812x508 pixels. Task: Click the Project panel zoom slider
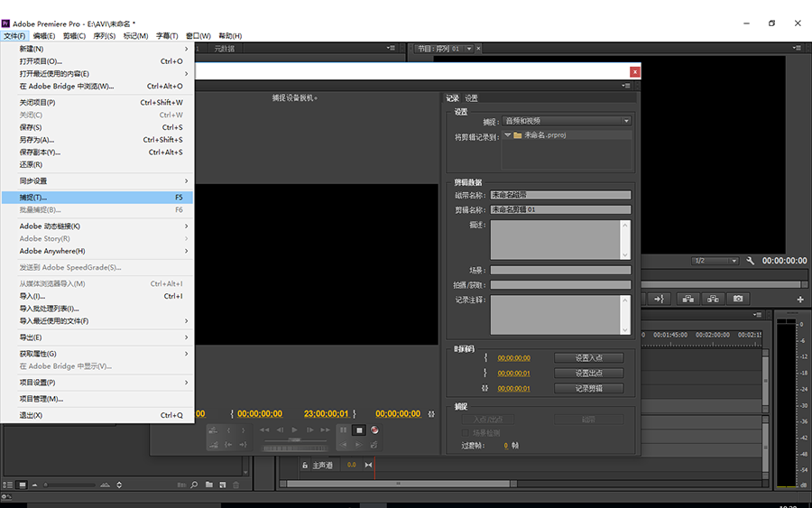coord(69,485)
